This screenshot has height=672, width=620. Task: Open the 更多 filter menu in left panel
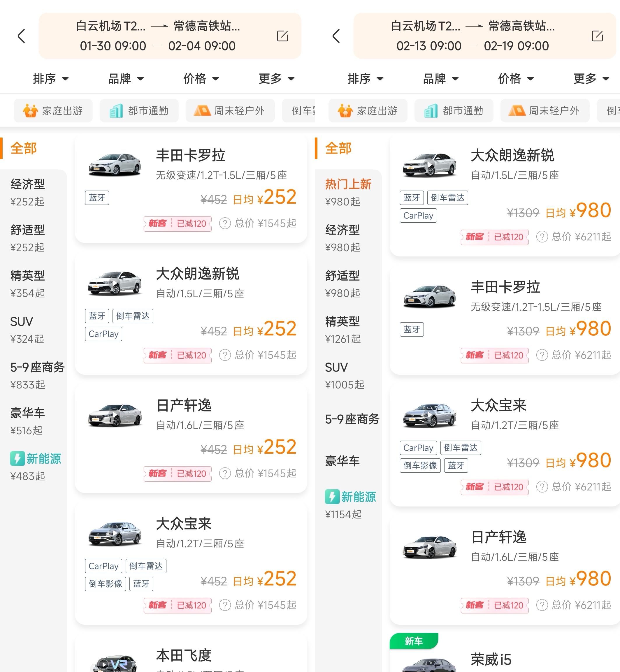[276, 79]
